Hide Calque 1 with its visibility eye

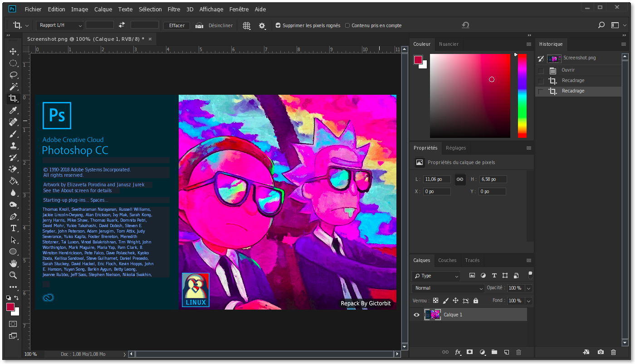(416, 315)
